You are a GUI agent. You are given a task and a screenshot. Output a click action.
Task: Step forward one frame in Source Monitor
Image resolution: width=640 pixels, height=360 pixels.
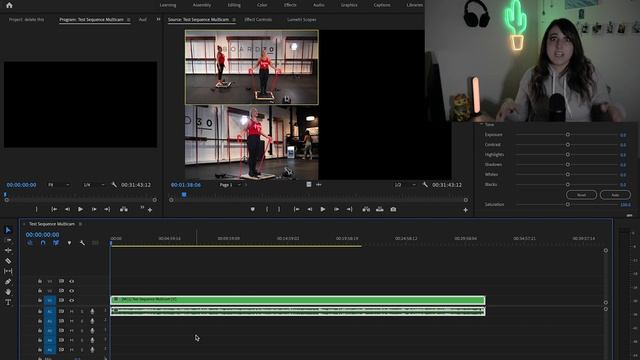[336, 209]
